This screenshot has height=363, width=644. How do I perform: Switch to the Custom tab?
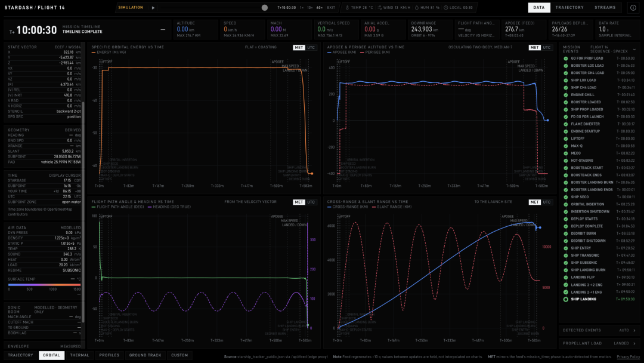click(x=179, y=355)
